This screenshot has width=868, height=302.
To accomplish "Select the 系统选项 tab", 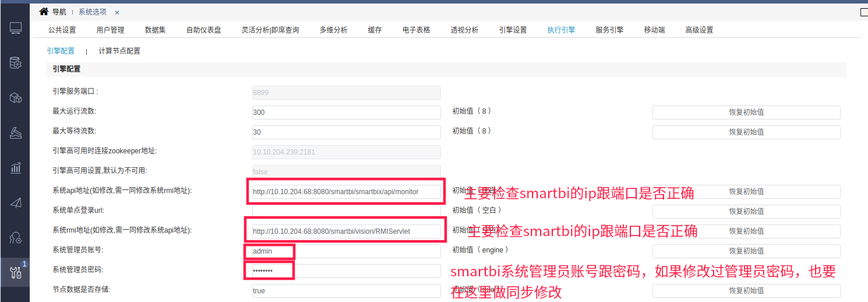I will (93, 12).
